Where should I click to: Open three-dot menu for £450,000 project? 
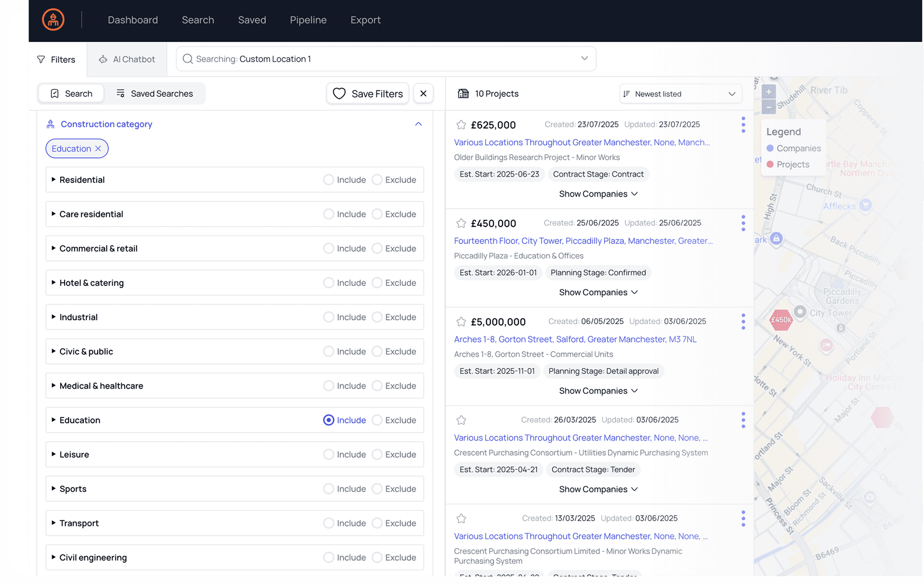[743, 223]
